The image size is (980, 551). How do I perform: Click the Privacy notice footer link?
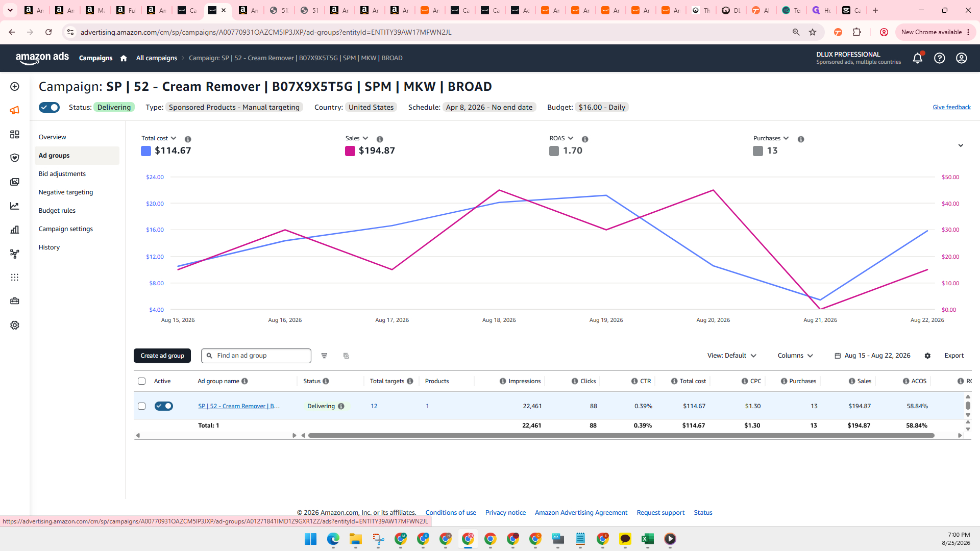[x=505, y=513]
